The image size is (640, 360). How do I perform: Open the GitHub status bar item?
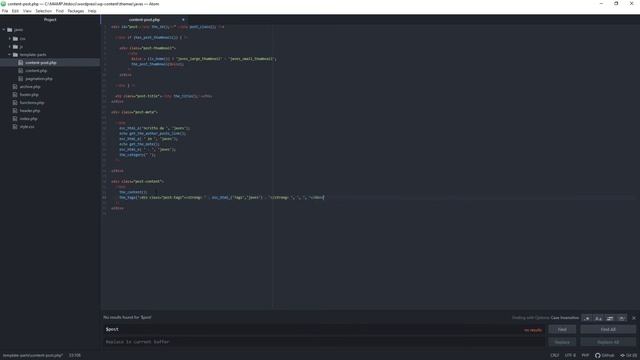(604, 356)
